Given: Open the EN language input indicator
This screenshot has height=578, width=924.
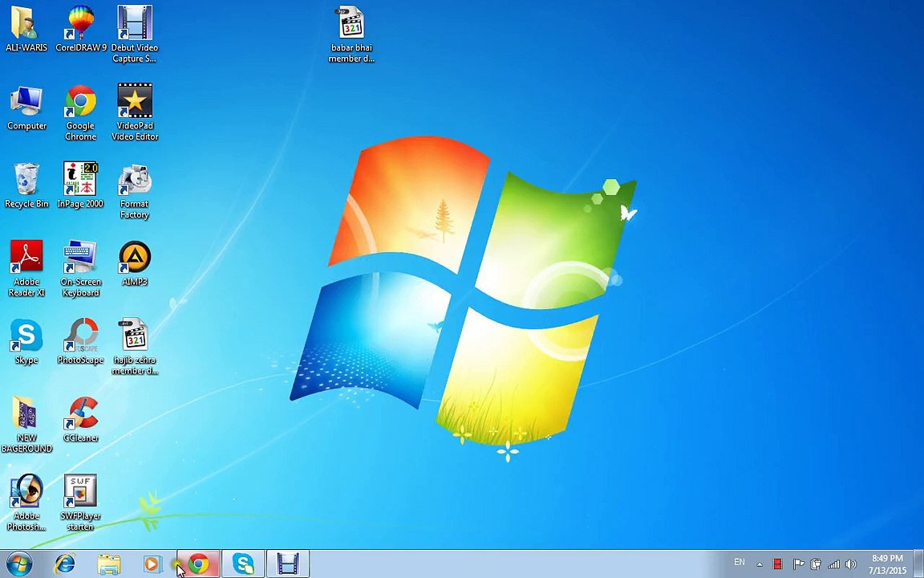Looking at the screenshot, I should pyautogui.click(x=739, y=563).
